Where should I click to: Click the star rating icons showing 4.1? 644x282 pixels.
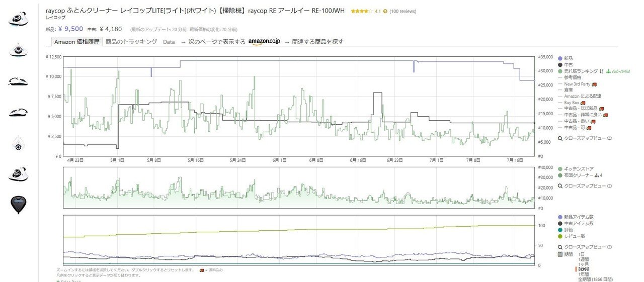[x=362, y=11]
